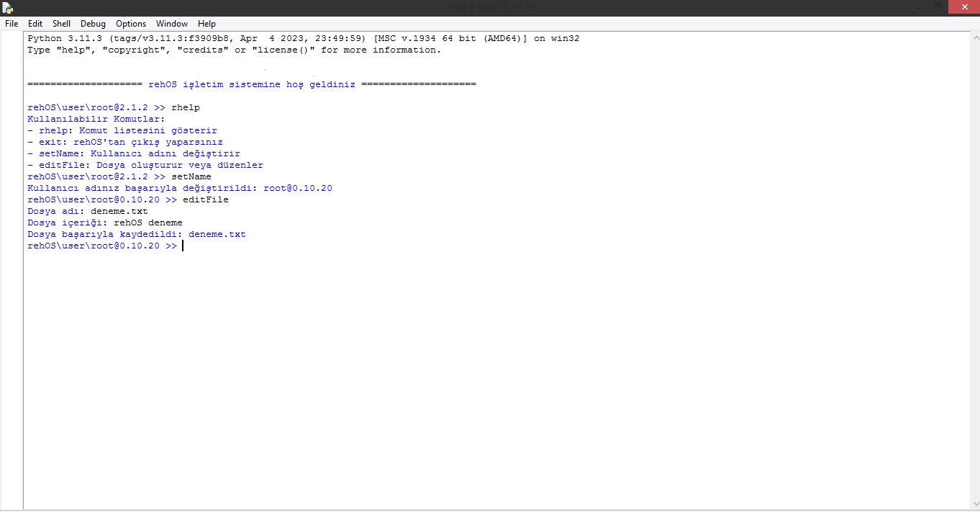The height and width of the screenshot is (512, 980).
Task: Open the Shell menu
Action: point(62,24)
